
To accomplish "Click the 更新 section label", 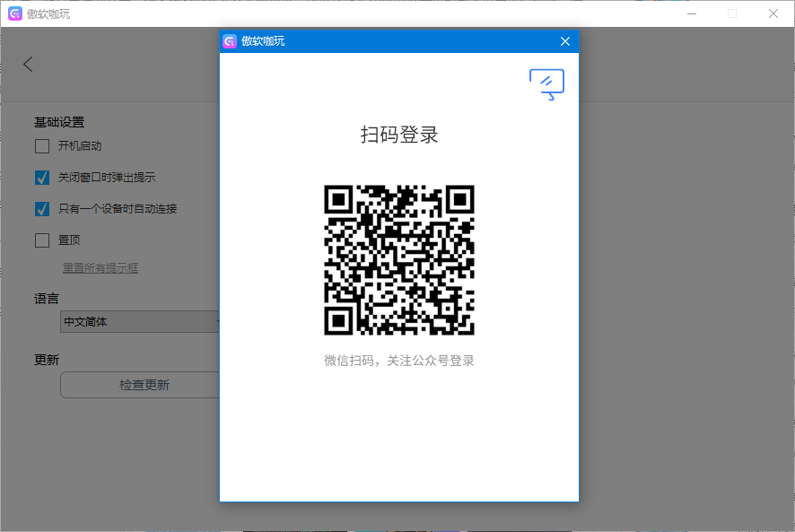I will [x=47, y=360].
